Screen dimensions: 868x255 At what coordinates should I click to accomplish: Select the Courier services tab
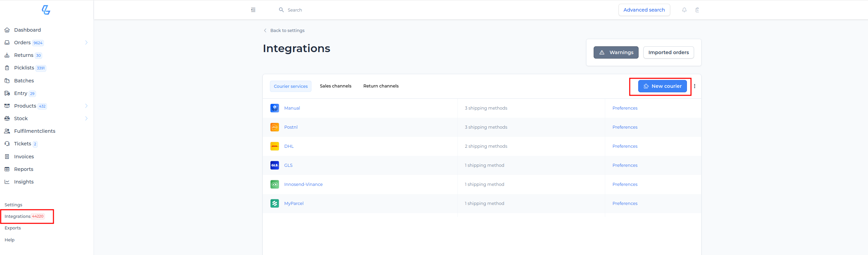291,86
